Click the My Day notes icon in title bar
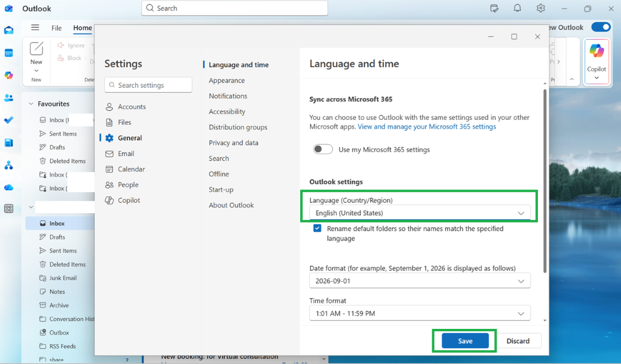This screenshot has height=364, width=621. [494, 8]
